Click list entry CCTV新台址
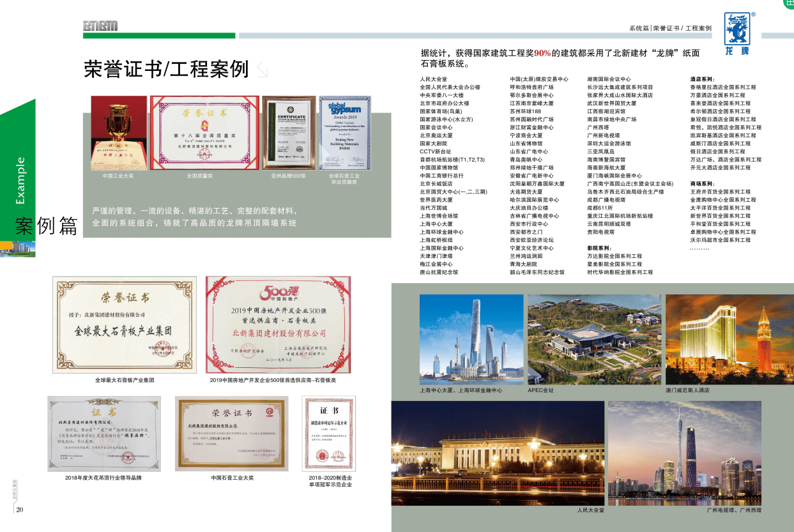The width and height of the screenshot is (794, 532). [x=436, y=151]
